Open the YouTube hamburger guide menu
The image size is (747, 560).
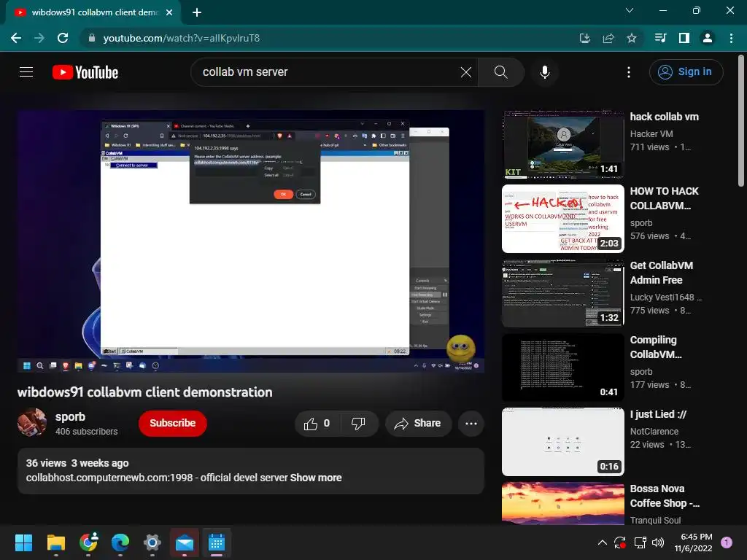click(x=26, y=72)
